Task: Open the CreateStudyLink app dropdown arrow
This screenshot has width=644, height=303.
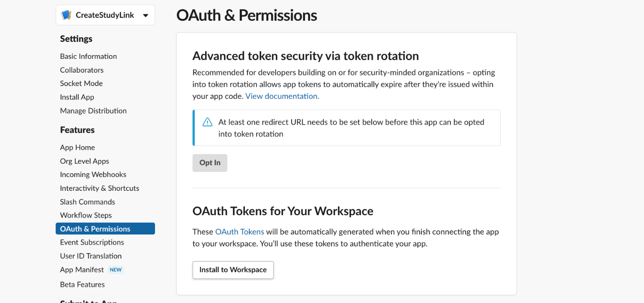Action: point(145,15)
